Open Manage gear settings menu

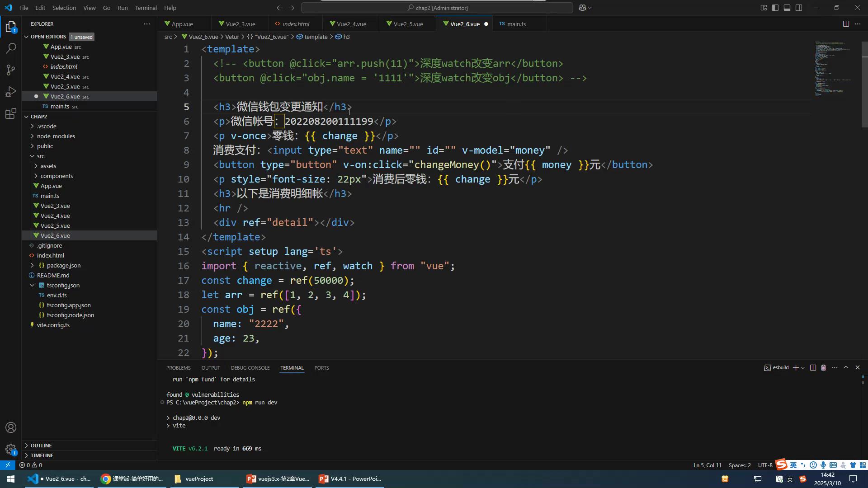pyautogui.click(x=11, y=449)
